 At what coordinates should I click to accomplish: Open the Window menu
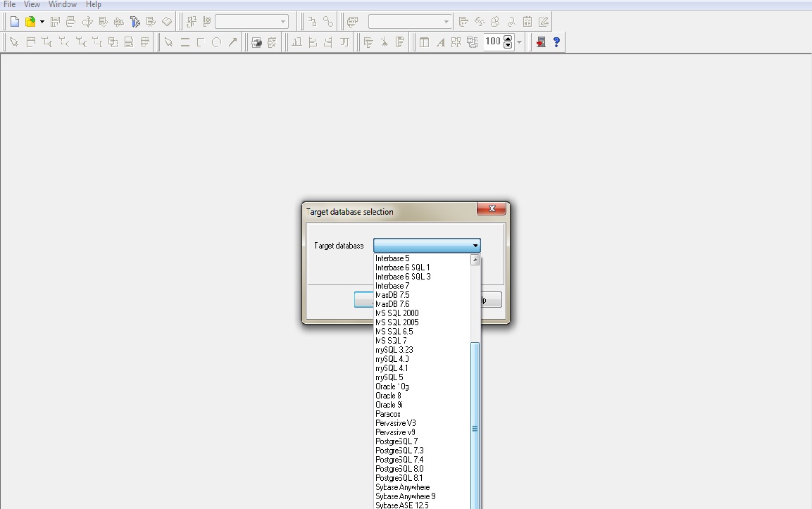point(62,4)
